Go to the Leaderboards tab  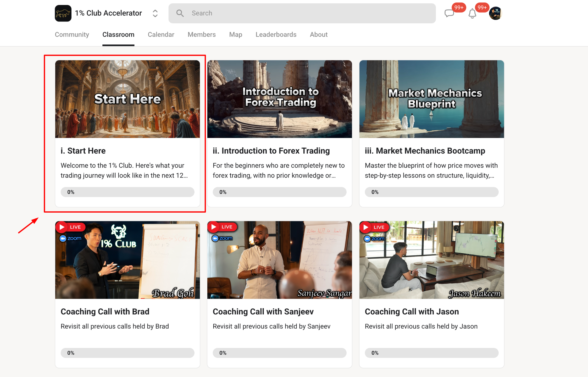point(276,35)
